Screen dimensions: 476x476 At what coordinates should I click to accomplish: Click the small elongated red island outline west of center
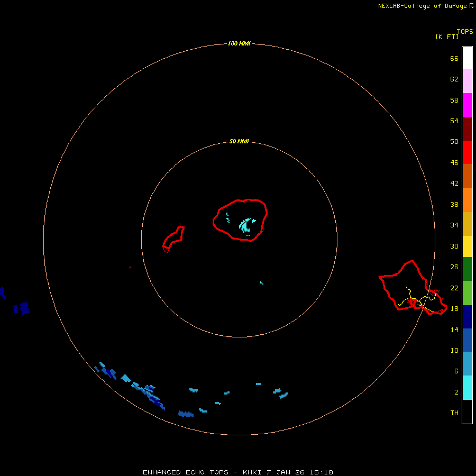[173, 239]
